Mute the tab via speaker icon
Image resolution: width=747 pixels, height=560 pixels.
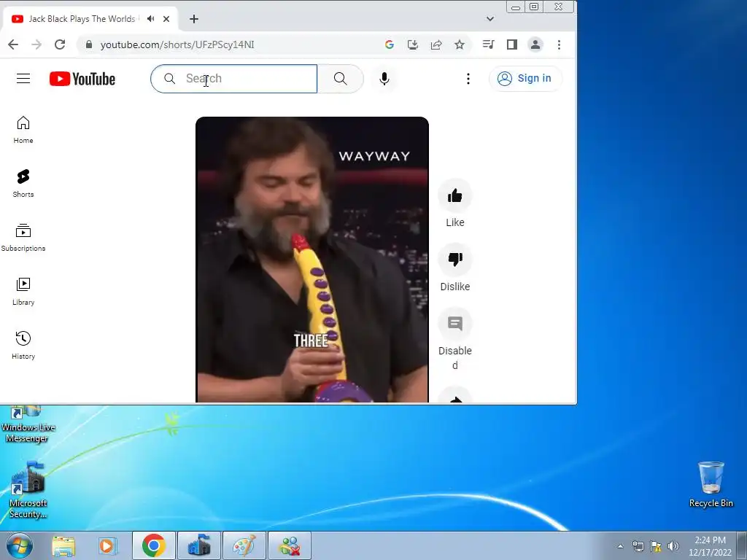[151, 19]
